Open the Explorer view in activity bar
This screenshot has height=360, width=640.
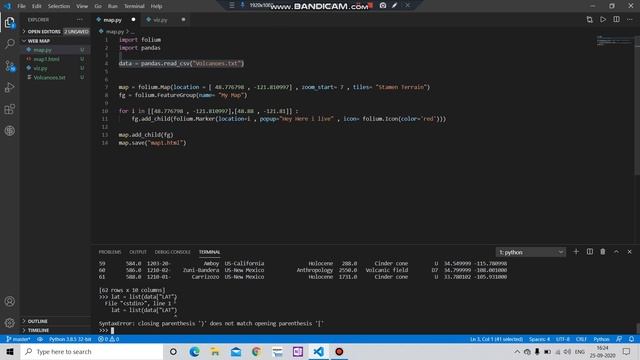click(x=10, y=22)
